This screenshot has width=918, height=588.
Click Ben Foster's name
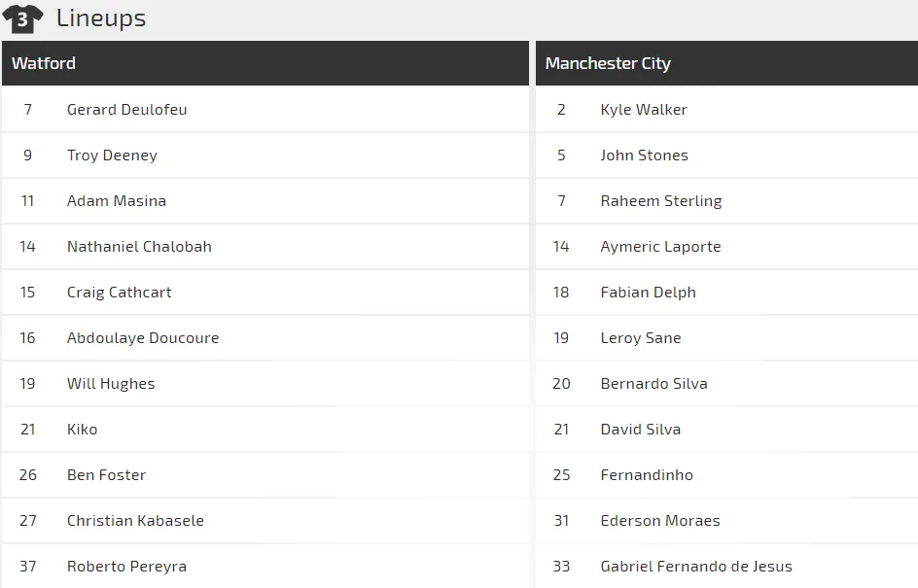(x=107, y=474)
